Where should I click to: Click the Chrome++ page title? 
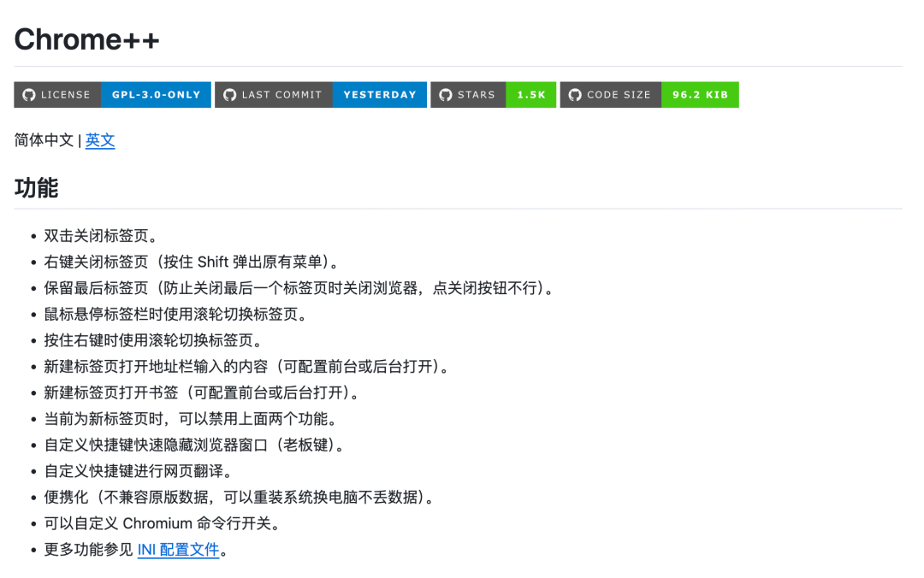(86, 38)
